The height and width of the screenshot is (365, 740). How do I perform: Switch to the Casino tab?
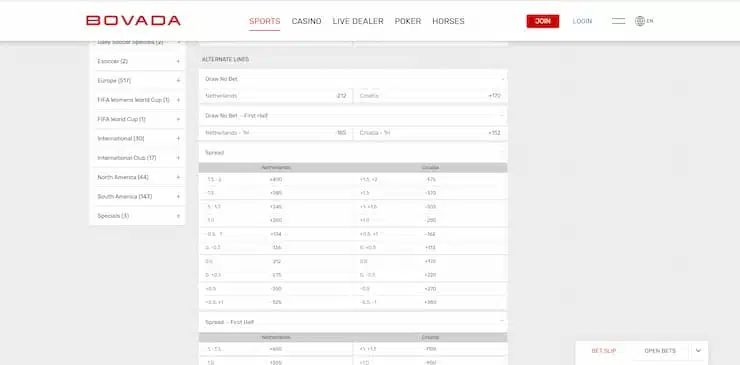click(306, 21)
